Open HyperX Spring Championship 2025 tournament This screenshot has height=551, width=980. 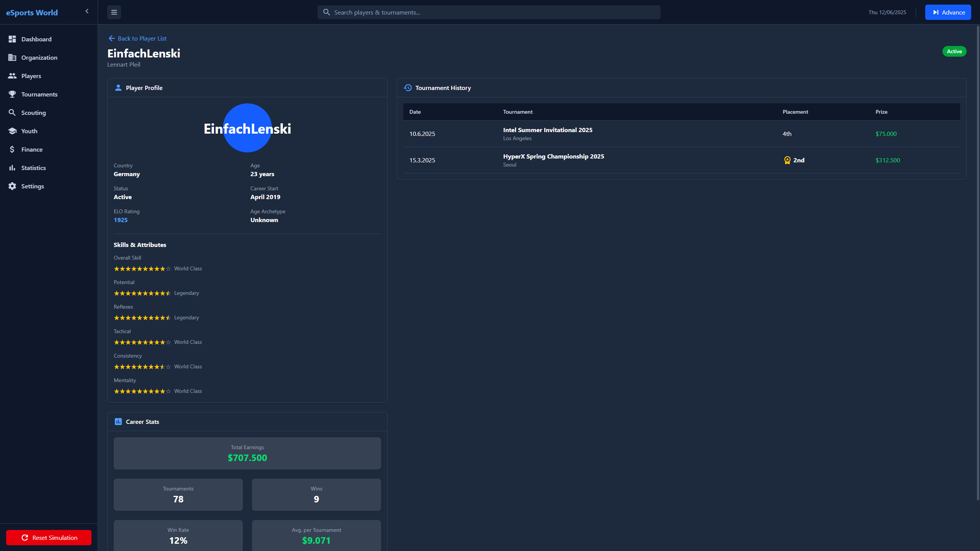554,156
